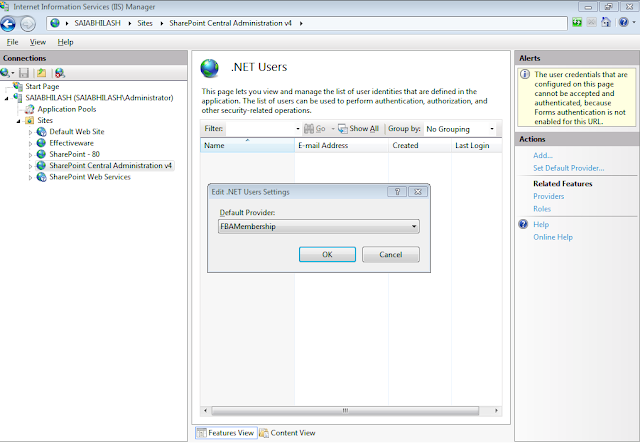Switch to the Features View tab
640x443 pixels.
tap(226, 433)
